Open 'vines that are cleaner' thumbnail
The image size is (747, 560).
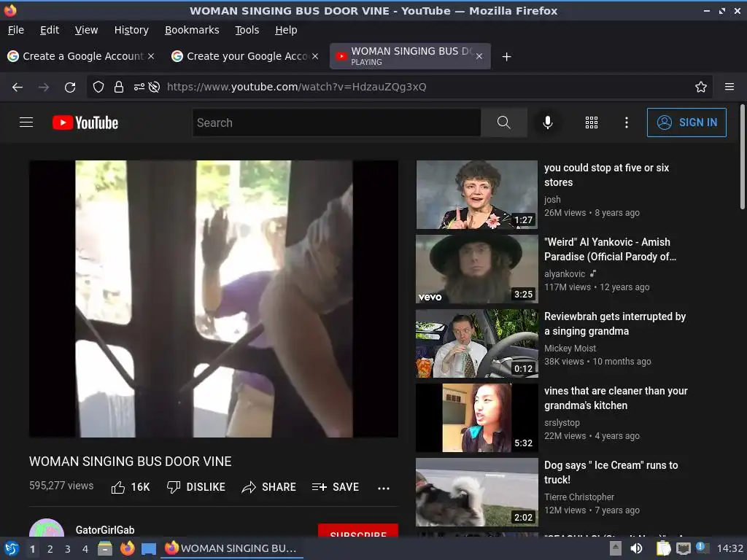click(477, 418)
